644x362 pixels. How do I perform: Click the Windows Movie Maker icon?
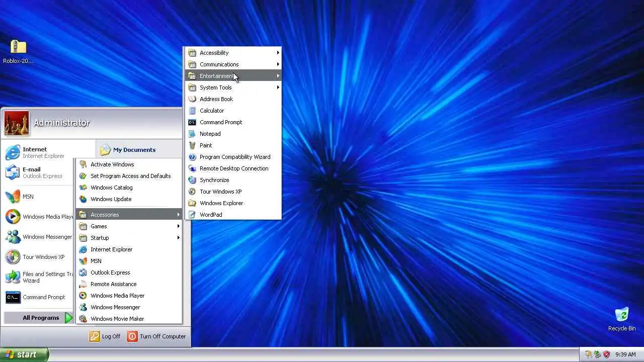83,319
